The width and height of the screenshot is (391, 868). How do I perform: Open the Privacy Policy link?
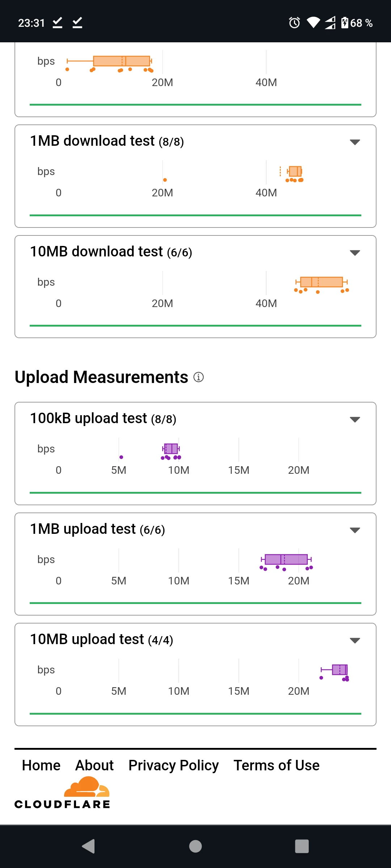173,765
